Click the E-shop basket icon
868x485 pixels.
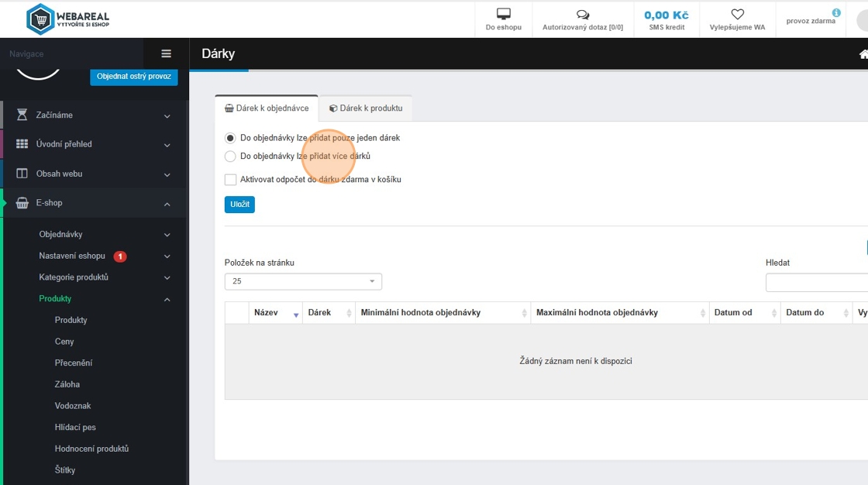pyautogui.click(x=22, y=203)
